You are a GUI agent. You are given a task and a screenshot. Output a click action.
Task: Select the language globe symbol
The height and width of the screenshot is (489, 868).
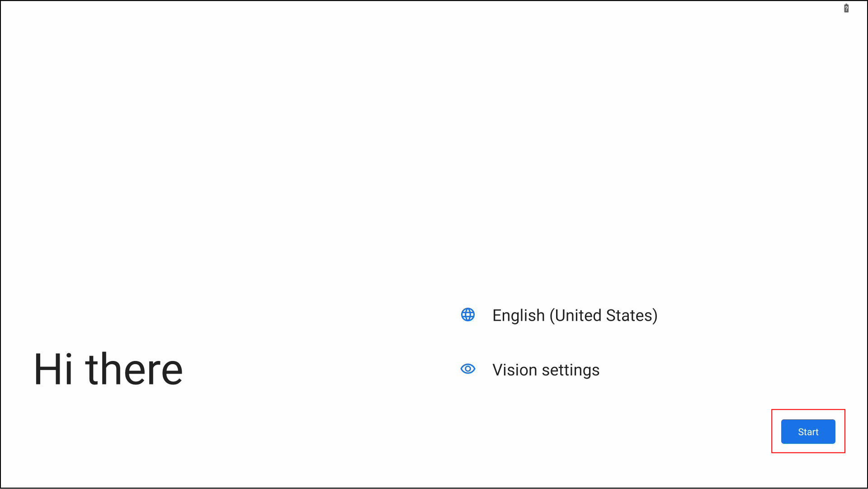pos(468,315)
